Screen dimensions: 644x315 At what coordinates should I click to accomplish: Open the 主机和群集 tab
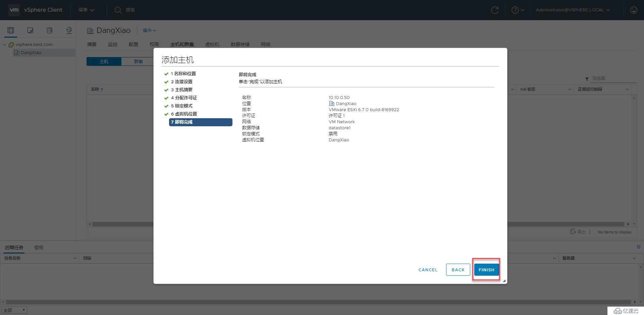coord(182,44)
